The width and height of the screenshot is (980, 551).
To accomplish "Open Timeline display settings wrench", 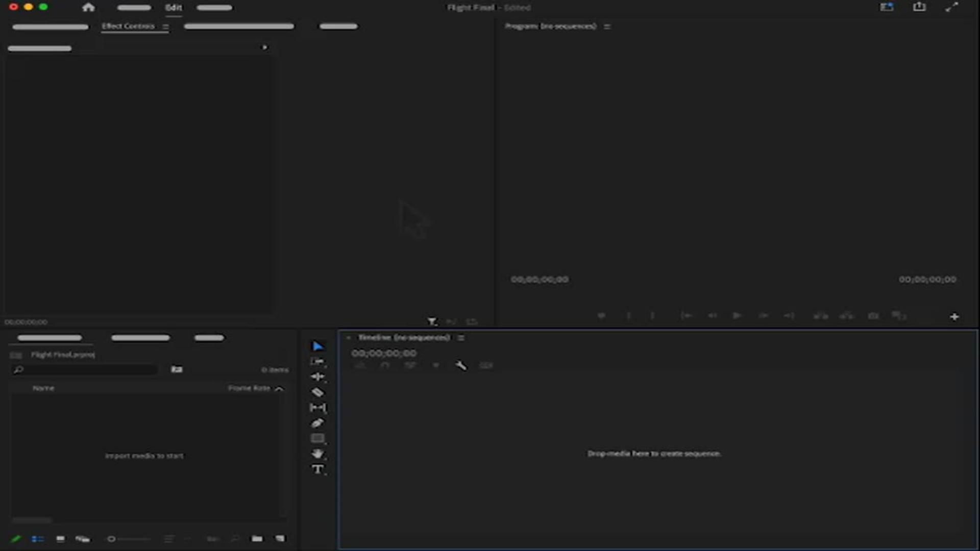I will tap(460, 365).
